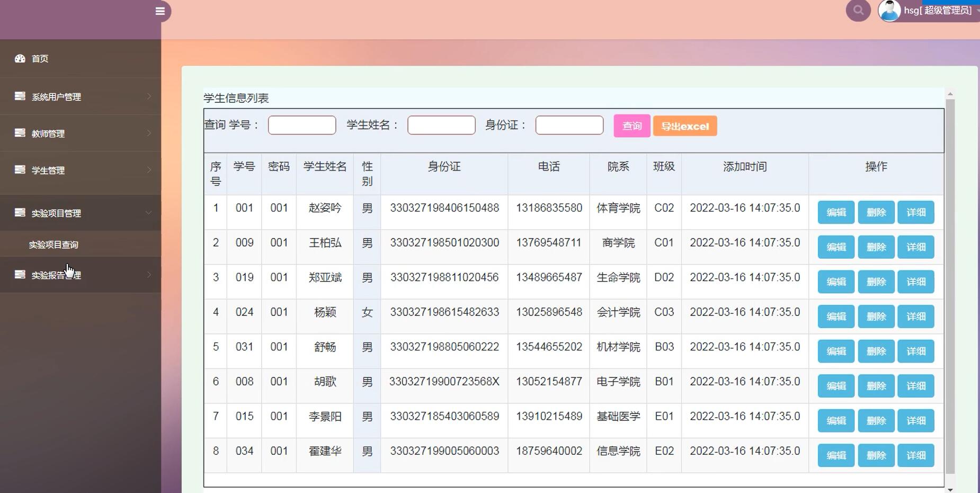
Task: Click 编辑 for student 杨颖
Action: tap(836, 316)
